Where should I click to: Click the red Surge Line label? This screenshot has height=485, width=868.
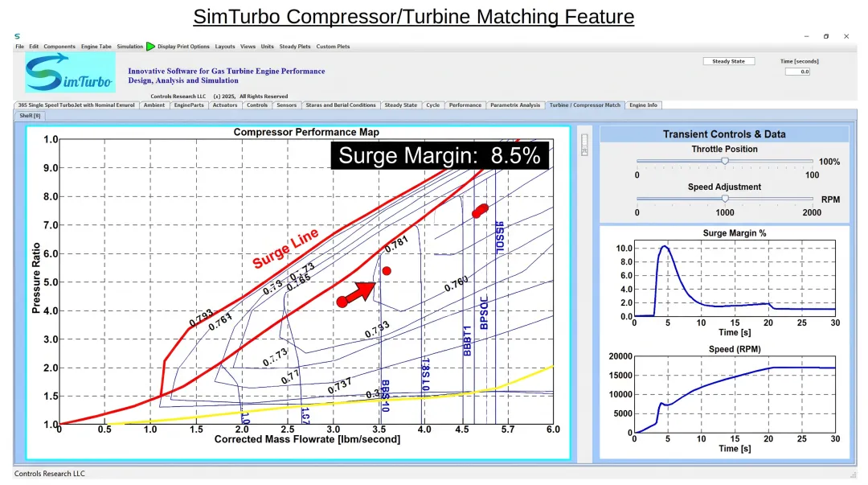[x=285, y=249]
